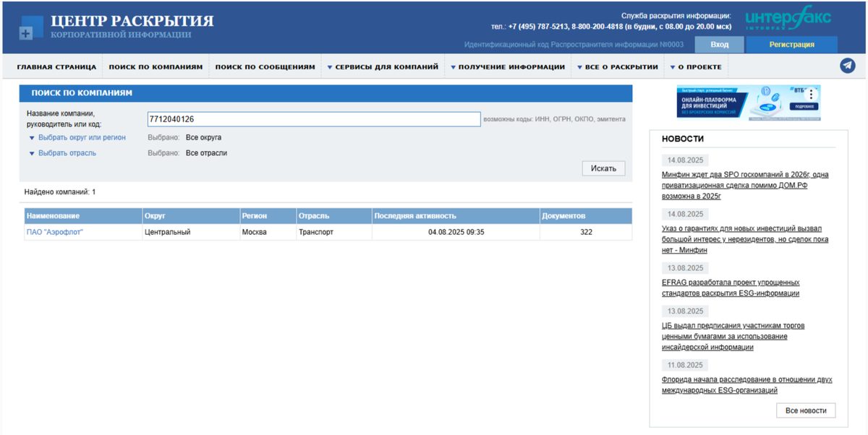Viewport: 868px width, 435px height.
Task: Click the 'Новости' panel heading
Action: [x=683, y=139]
